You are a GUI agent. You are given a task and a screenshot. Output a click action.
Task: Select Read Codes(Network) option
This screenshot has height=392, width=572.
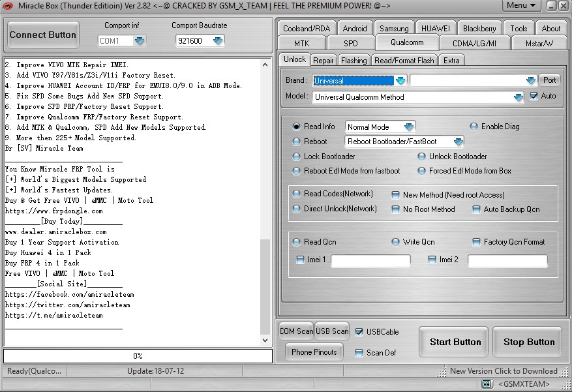[x=297, y=194]
